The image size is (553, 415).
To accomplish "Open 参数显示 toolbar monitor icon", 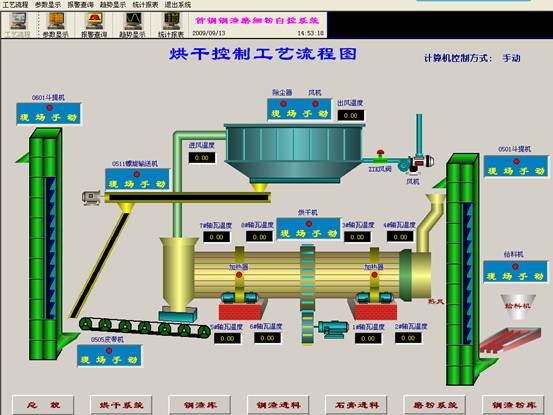I will [x=56, y=22].
